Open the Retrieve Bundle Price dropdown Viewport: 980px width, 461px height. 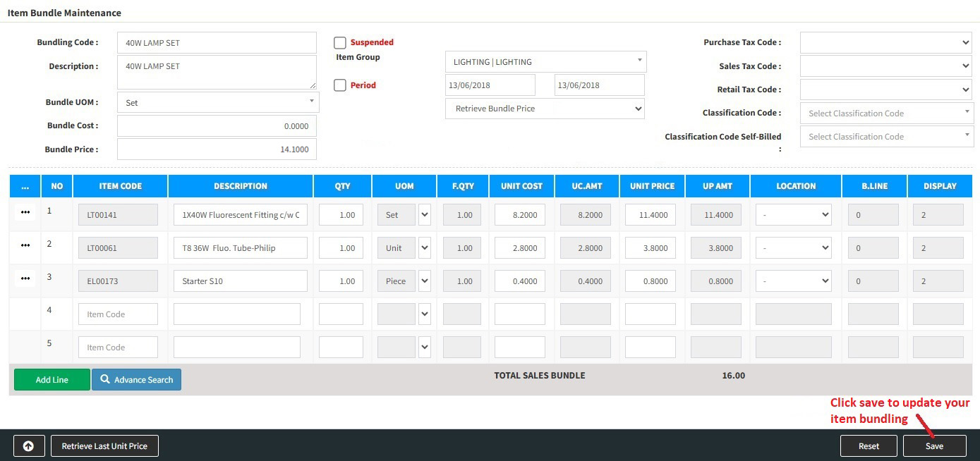(x=545, y=109)
